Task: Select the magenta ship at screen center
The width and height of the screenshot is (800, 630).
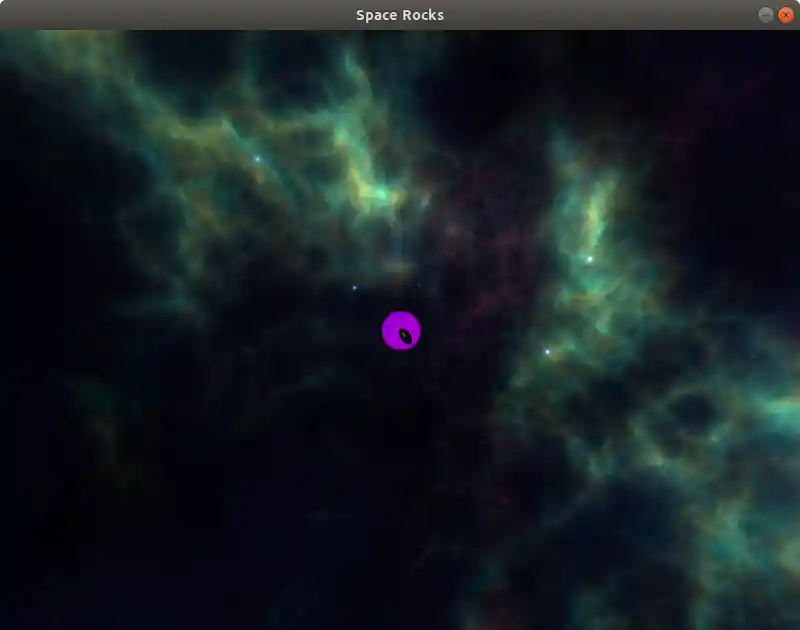Action: coord(401,329)
